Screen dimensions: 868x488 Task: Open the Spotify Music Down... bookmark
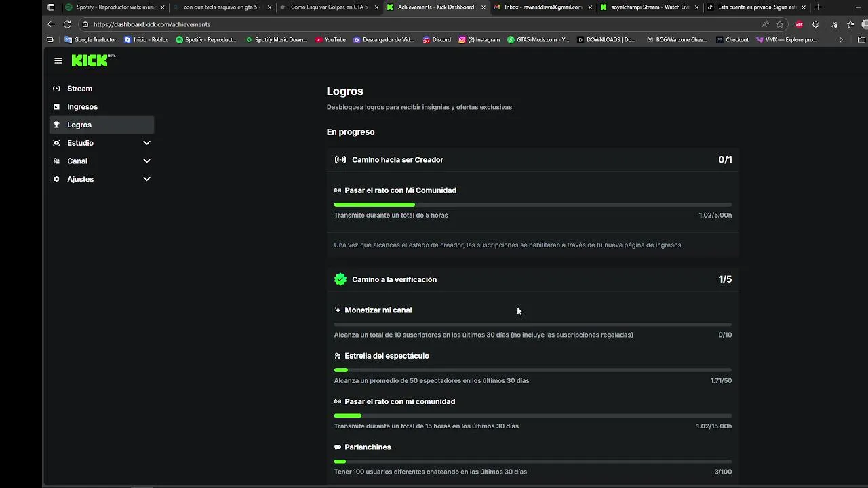pos(276,40)
